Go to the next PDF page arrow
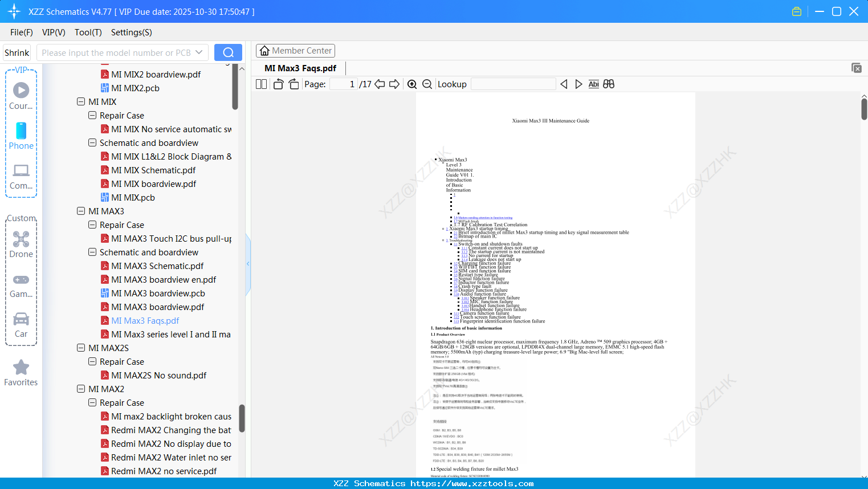Viewport: 868px width, 489px height. (x=394, y=84)
